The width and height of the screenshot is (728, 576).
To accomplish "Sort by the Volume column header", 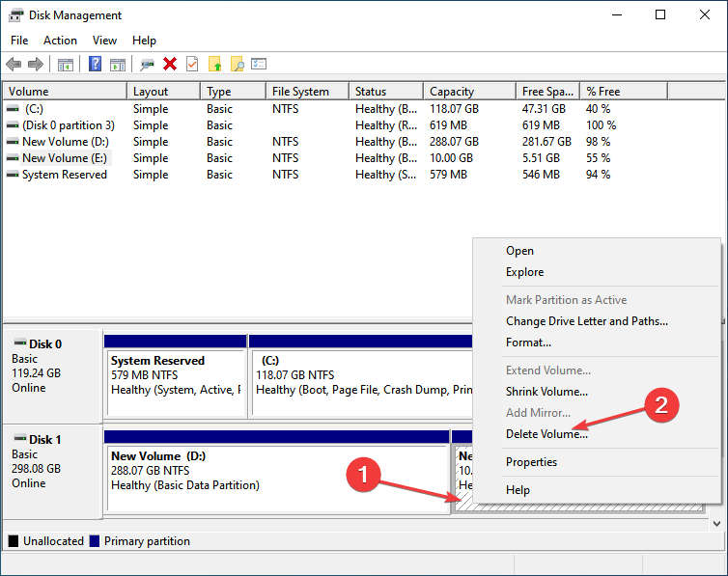I will click(65, 92).
